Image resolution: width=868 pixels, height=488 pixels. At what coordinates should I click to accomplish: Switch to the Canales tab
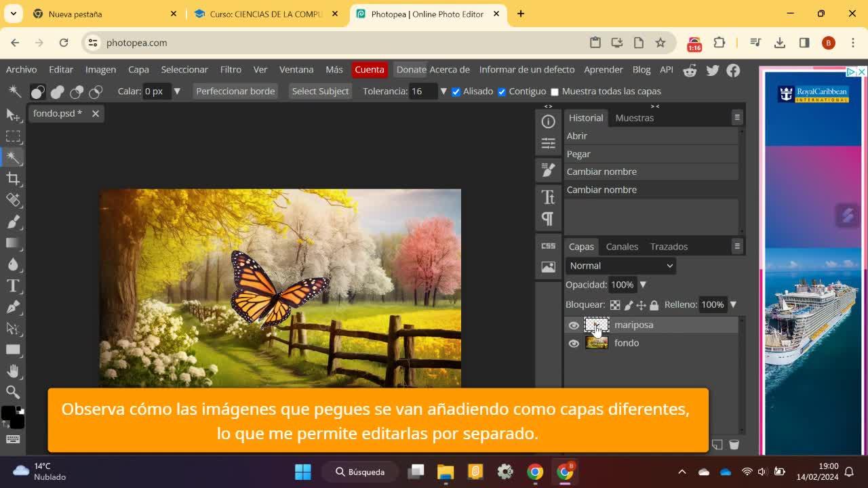tap(621, 247)
